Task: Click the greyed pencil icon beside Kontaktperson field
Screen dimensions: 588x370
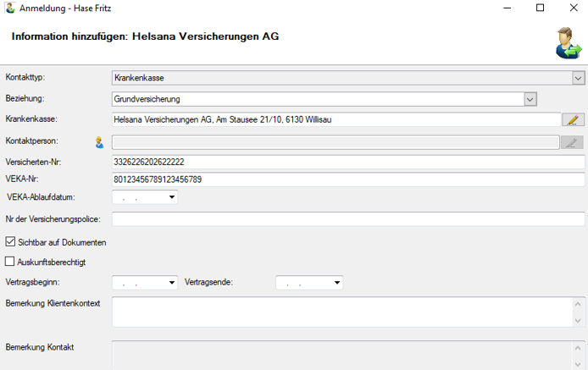Action: tap(574, 142)
